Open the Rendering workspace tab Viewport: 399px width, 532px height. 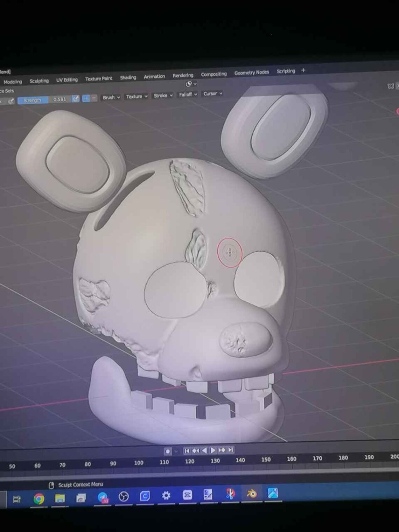point(183,75)
